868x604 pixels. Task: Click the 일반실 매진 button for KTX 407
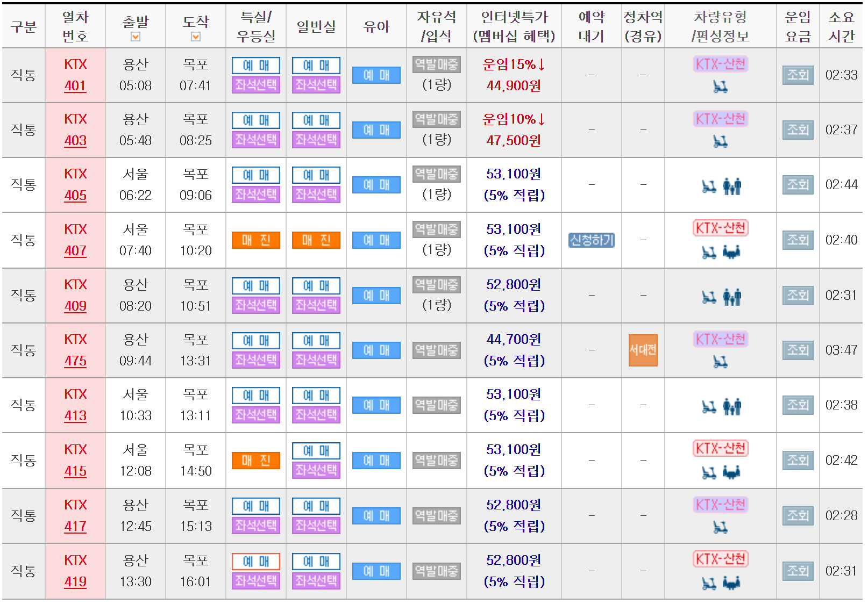click(316, 240)
